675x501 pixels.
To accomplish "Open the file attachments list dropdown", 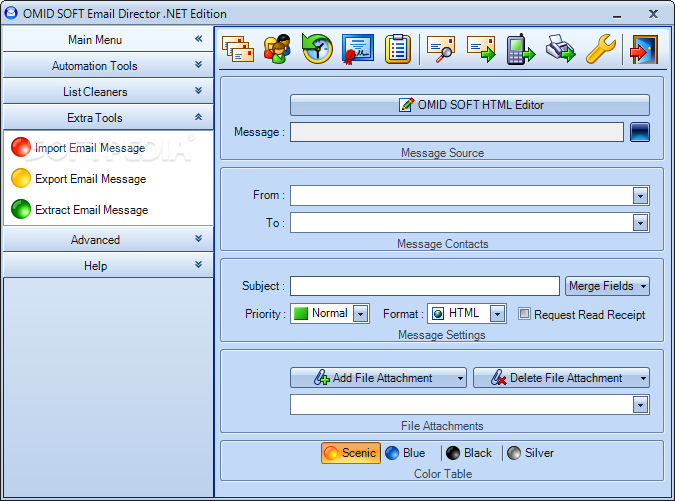I will pos(641,405).
